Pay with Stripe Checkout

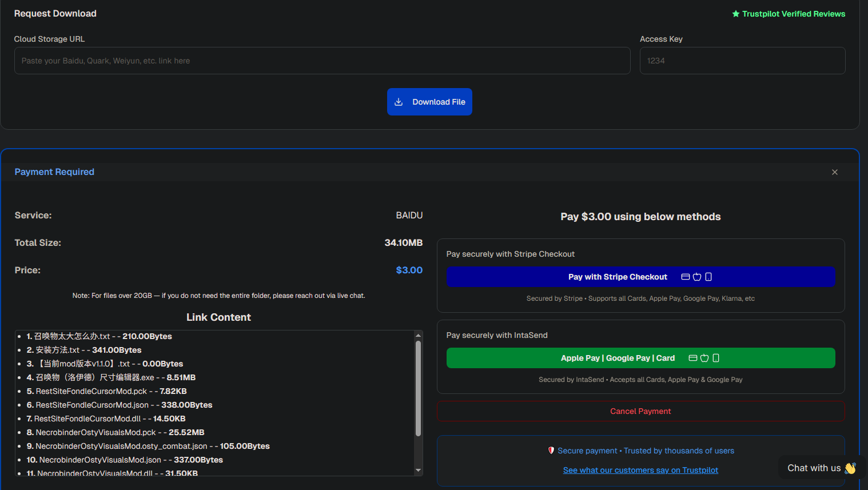(x=640, y=277)
